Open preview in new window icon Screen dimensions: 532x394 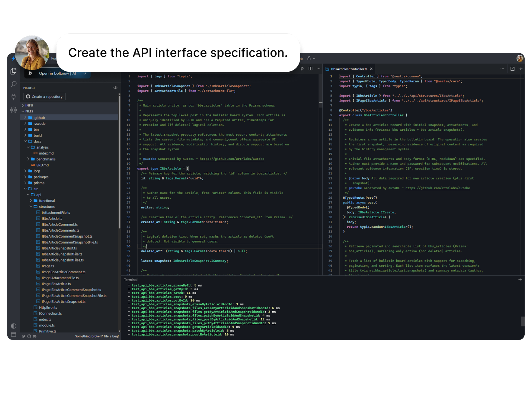pyautogui.click(x=512, y=69)
